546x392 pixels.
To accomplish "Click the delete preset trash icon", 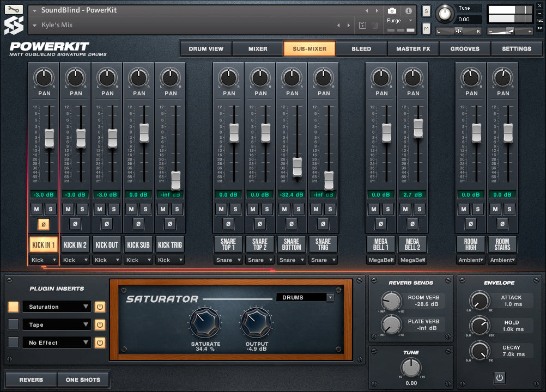I will pos(375,25).
